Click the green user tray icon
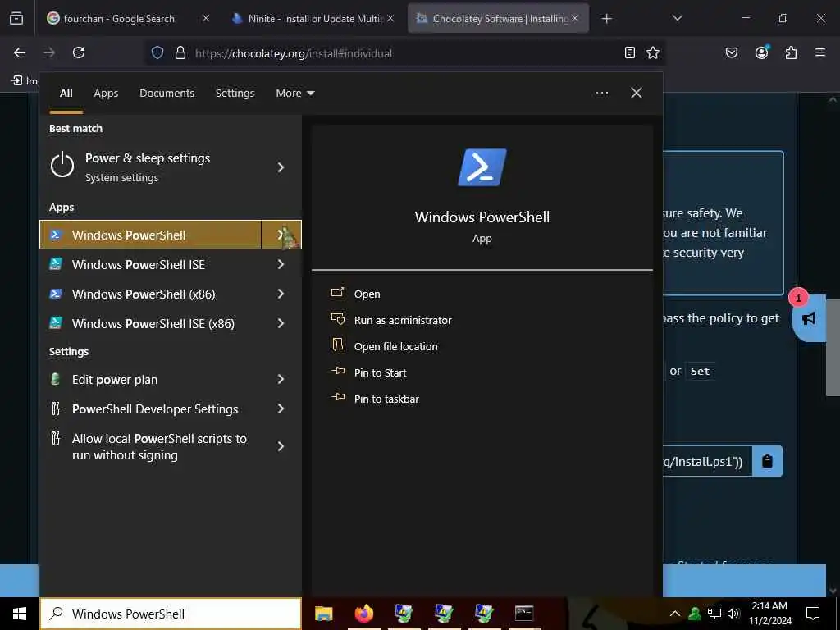840x630 pixels. point(695,614)
